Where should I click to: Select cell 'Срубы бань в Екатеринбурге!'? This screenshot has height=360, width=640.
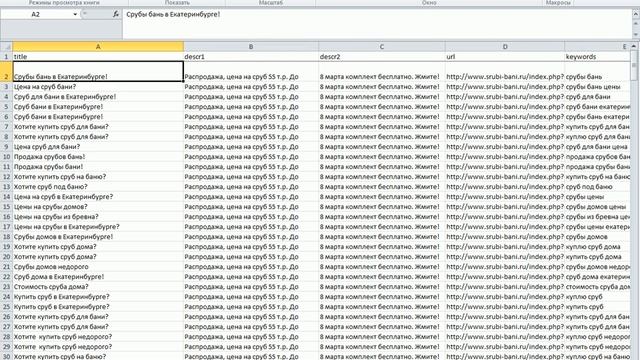click(98, 71)
